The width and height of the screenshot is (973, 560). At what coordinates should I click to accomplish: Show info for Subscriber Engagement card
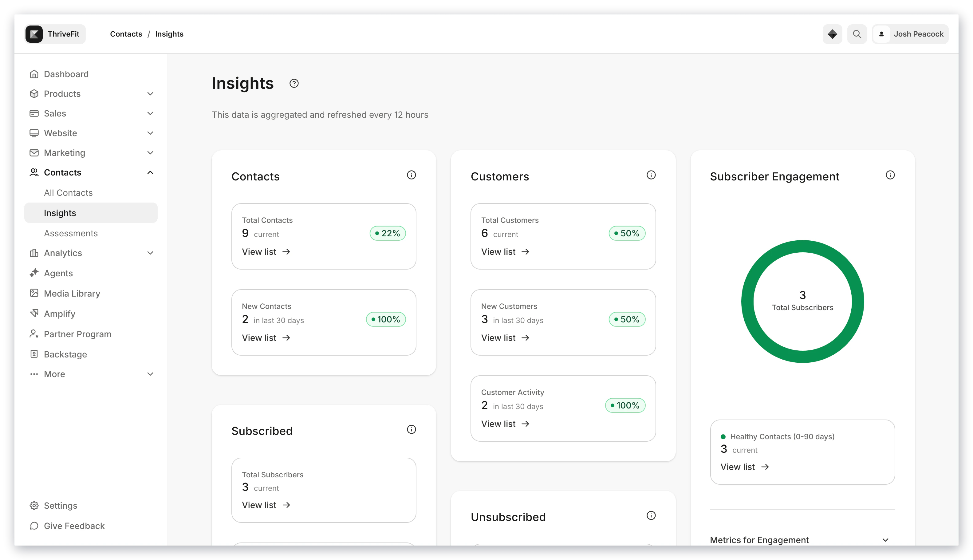(x=890, y=175)
